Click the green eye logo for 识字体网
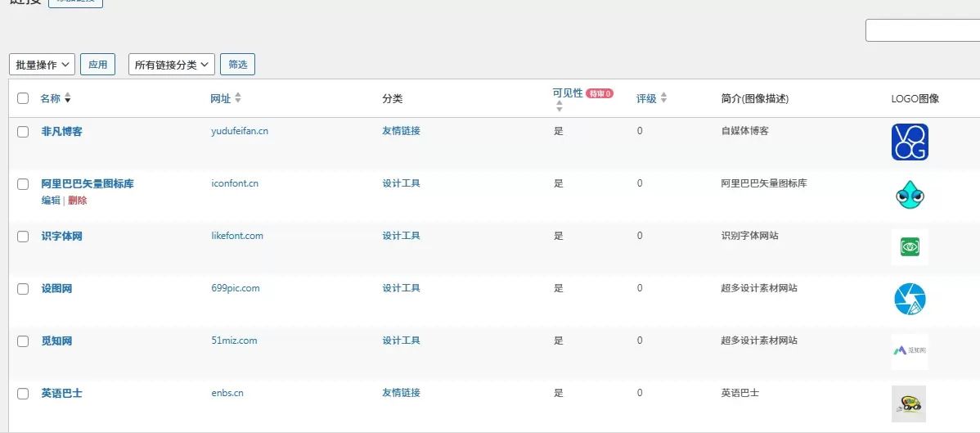Image resolution: width=980 pixels, height=433 pixels. tap(910, 247)
